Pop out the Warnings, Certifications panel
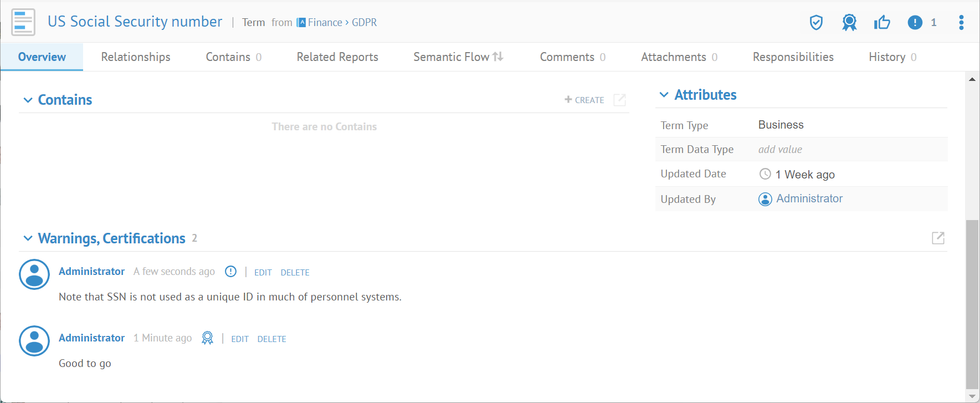The height and width of the screenshot is (403, 980). click(x=938, y=238)
